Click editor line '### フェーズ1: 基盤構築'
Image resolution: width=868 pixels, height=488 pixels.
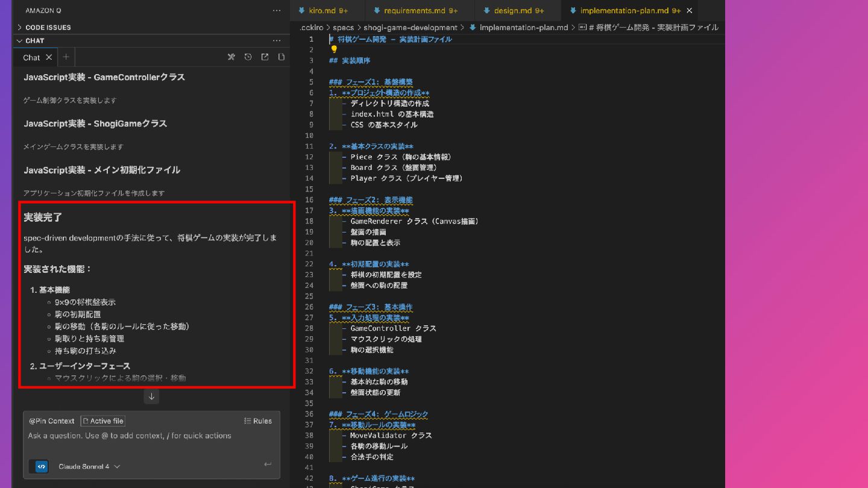pos(371,82)
